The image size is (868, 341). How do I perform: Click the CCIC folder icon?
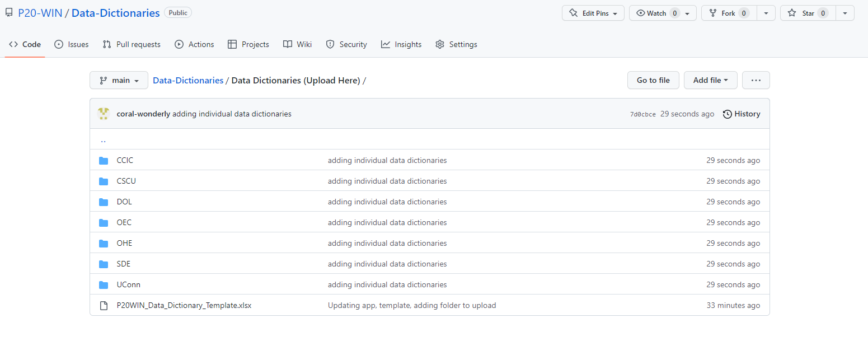click(104, 161)
